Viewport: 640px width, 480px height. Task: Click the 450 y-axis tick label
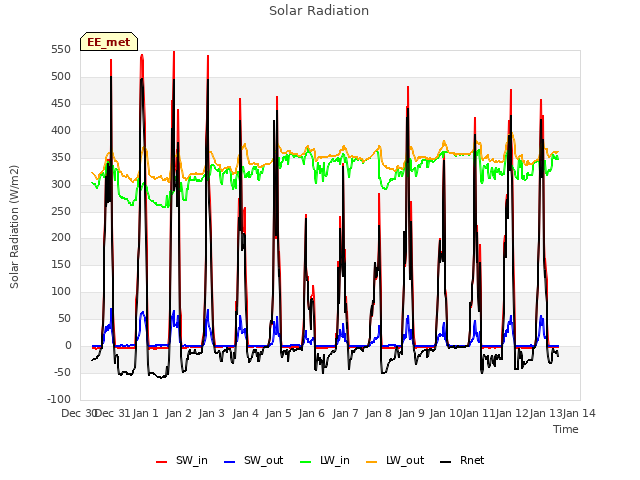pos(61,104)
